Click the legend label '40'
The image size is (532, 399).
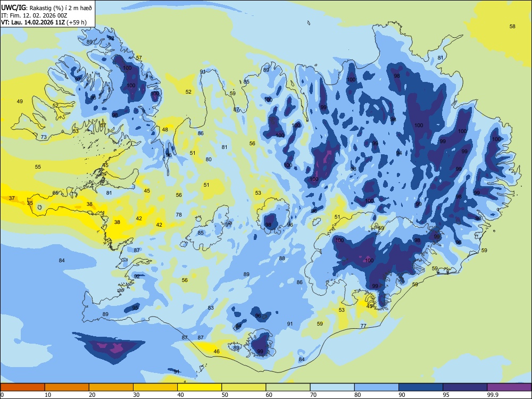point(180,395)
